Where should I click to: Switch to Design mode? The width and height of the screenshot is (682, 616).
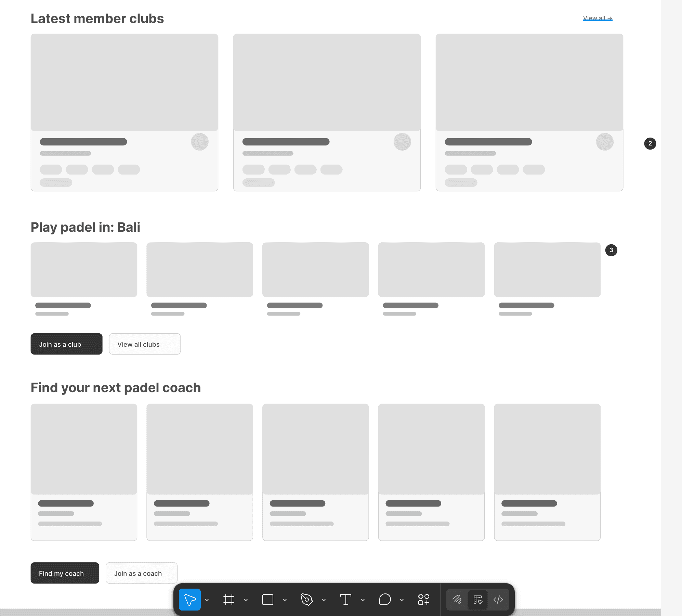point(478,600)
